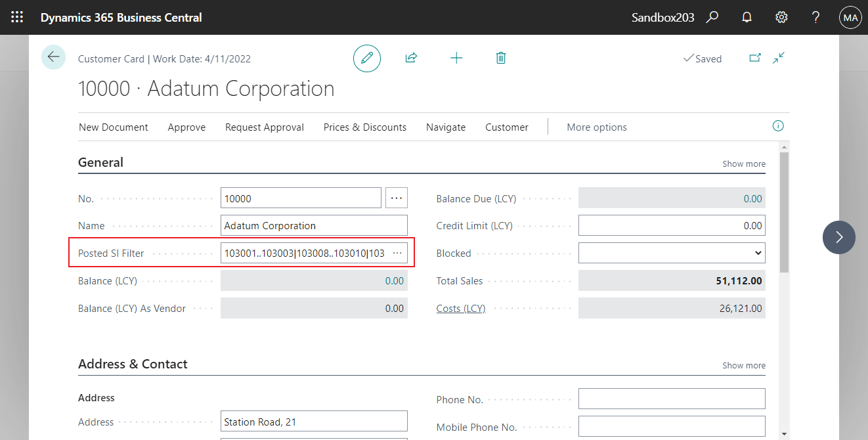Follow the Costs (LCY) link
Viewport: 868px width, 440px height.
pyautogui.click(x=461, y=308)
